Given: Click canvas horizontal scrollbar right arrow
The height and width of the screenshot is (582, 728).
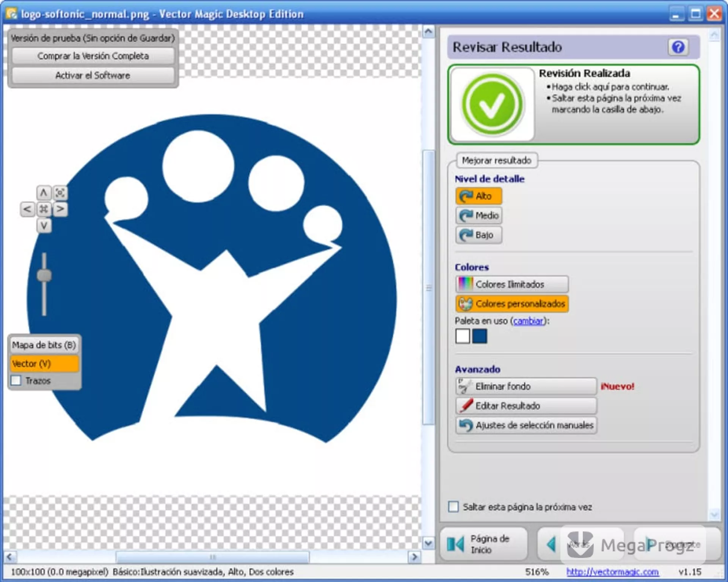Looking at the screenshot, I should 414,557.
